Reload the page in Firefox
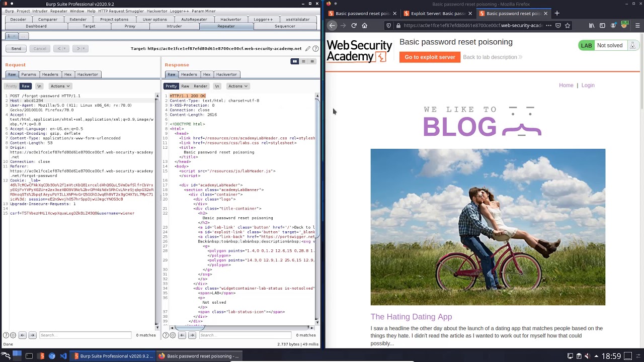 pyautogui.click(x=354, y=26)
